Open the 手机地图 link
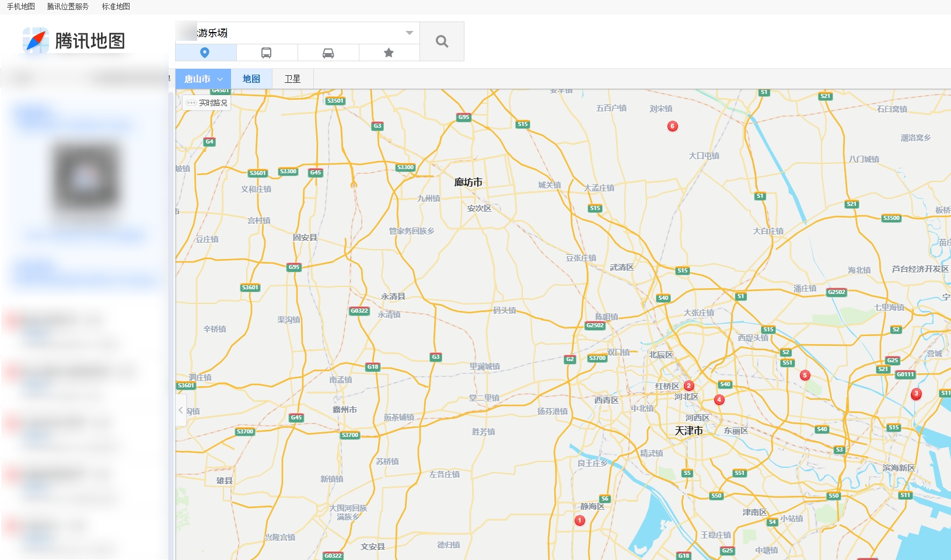Image resolution: width=951 pixels, height=560 pixels. [21, 6]
